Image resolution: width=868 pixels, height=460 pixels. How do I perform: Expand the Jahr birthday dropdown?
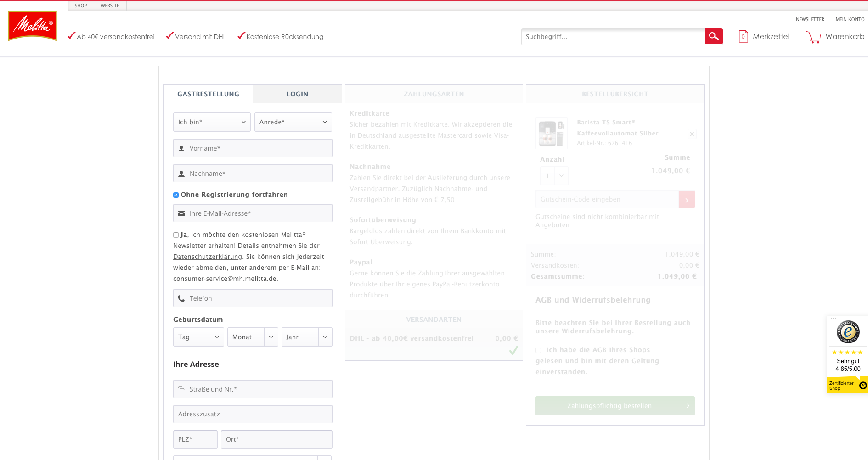[307, 337]
